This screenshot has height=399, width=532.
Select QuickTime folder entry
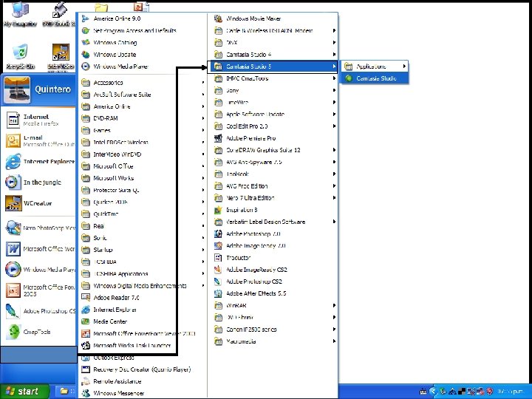[143, 214]
